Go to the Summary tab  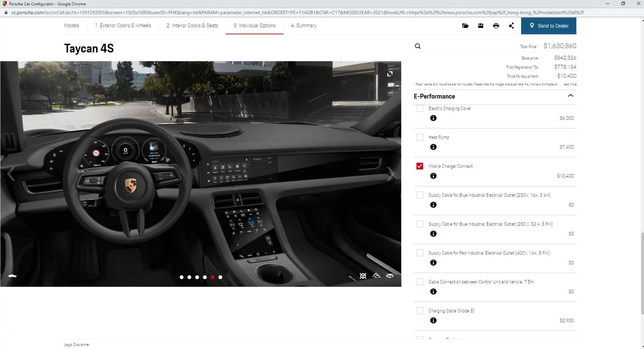[x=304, y=26]
